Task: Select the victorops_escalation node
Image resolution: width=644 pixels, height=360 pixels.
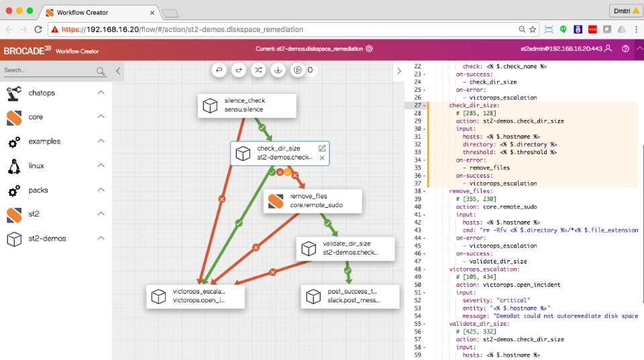Action: (195, 296)
